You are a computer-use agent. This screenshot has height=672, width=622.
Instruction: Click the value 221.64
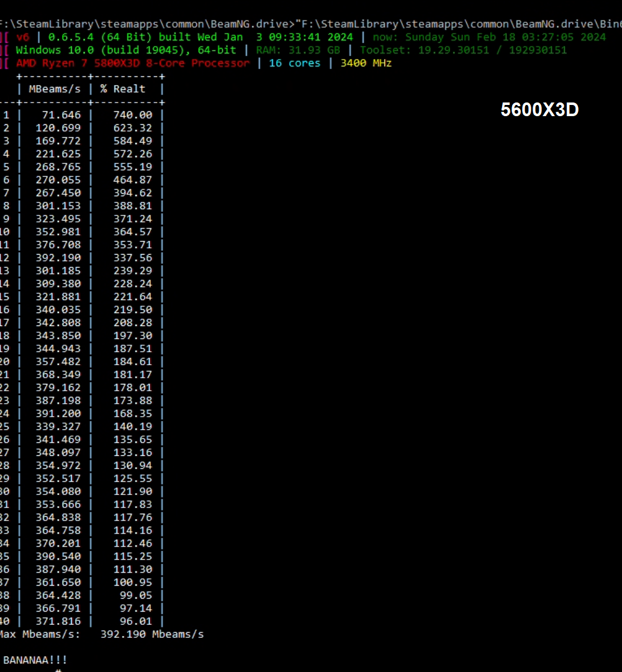[x=133, y=297]
